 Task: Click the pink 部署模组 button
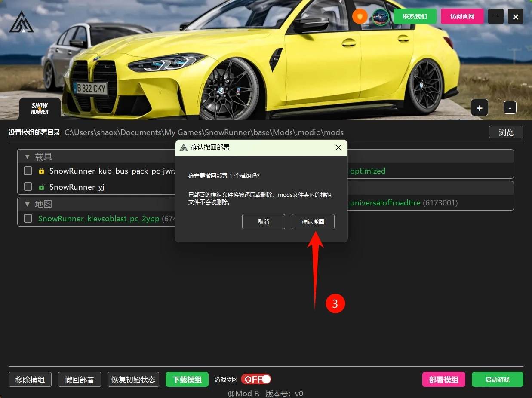click(x=443, y=380)
